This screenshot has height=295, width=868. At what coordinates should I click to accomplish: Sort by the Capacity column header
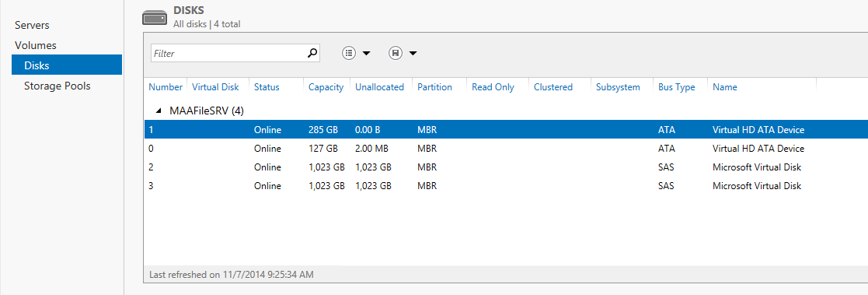pos(326,87)
